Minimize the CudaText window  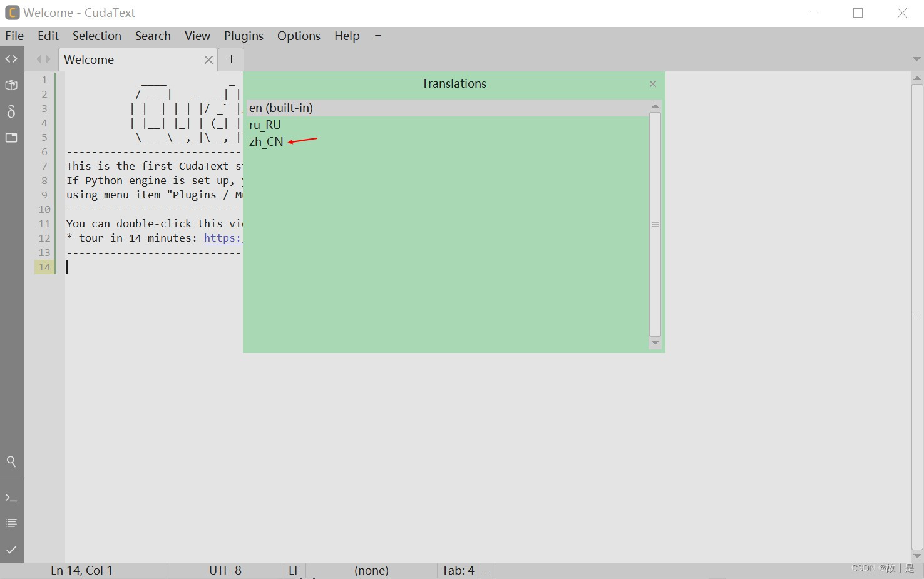pos(814,13)
